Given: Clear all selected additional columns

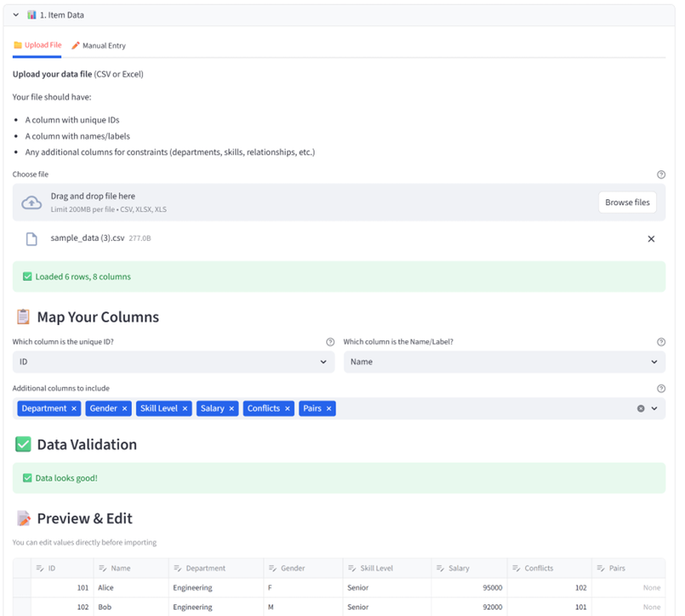Looking at the screenshot, I should pos(641,409).
